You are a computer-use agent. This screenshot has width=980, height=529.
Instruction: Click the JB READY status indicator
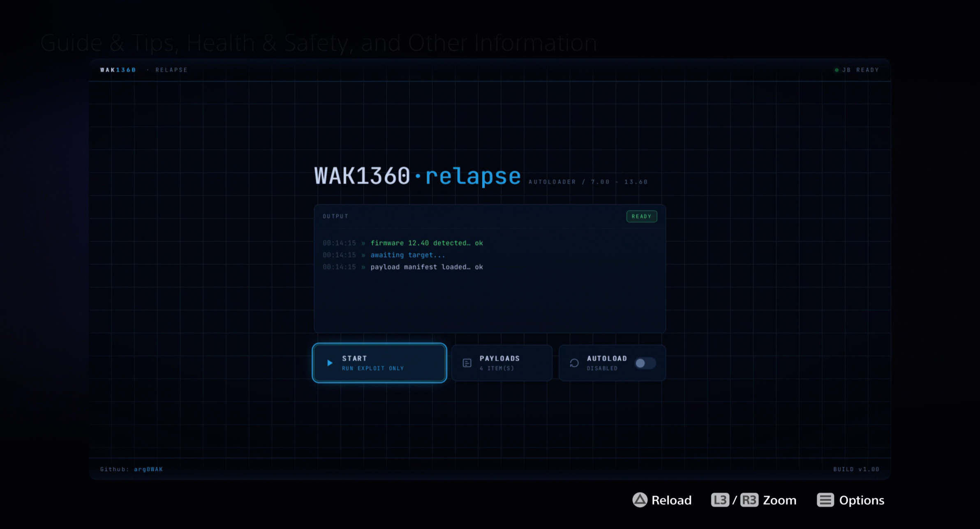coord(857,70)
